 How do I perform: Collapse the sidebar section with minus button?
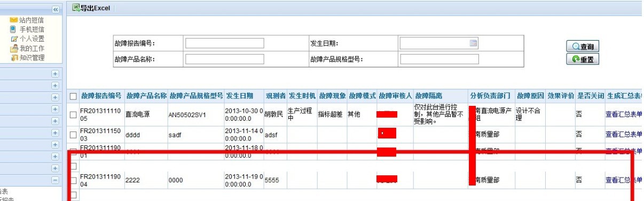point(55,180)
